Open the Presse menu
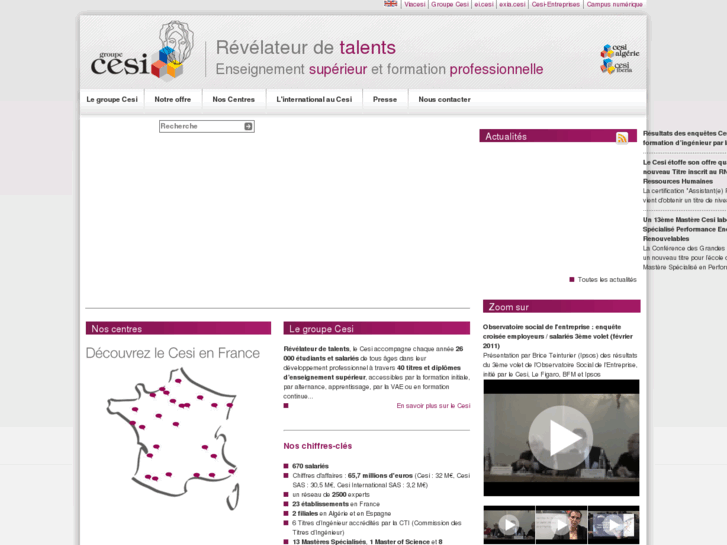 coord(385,99)
